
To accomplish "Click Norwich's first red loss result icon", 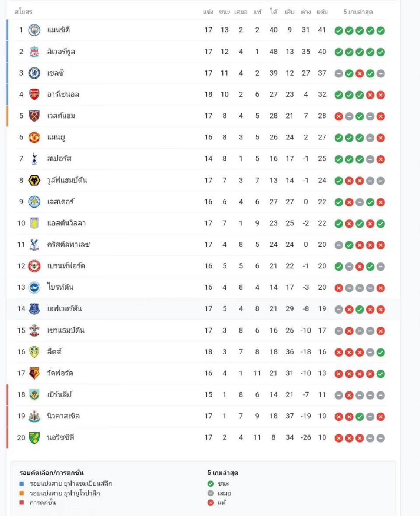I will pos(339,438).
